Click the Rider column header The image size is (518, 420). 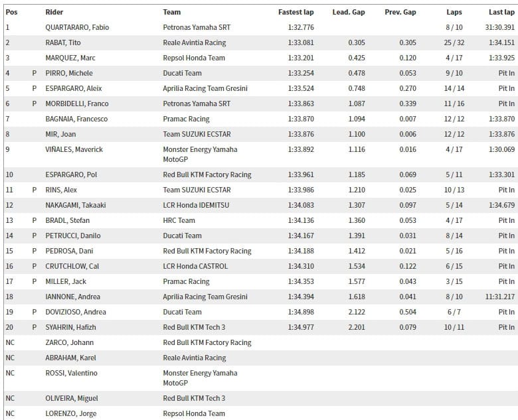coord(54,12)
